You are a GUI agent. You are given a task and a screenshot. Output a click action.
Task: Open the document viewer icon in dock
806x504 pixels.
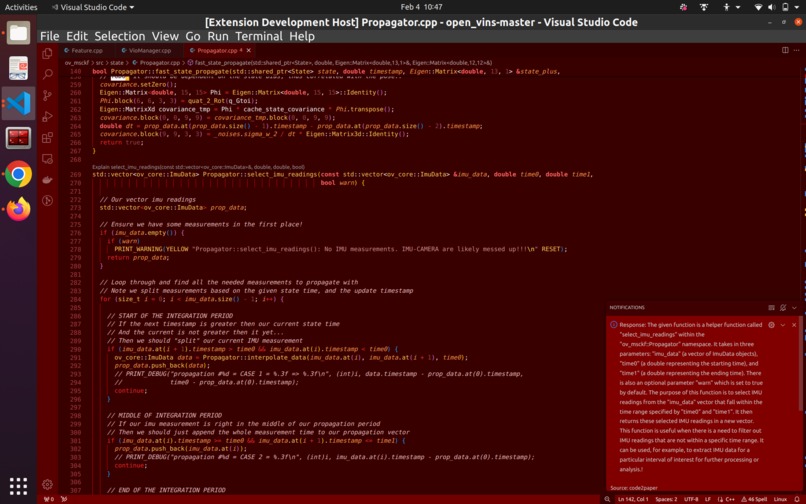[19, 68]
